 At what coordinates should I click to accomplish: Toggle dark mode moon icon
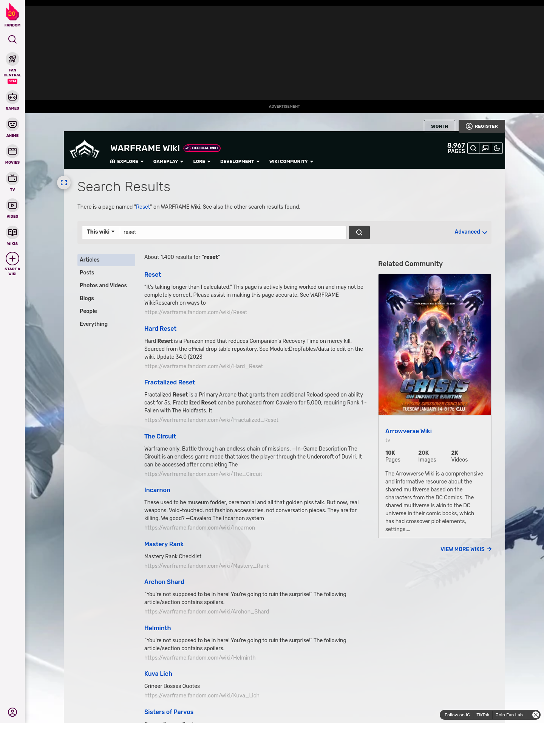tap(497, 148)
